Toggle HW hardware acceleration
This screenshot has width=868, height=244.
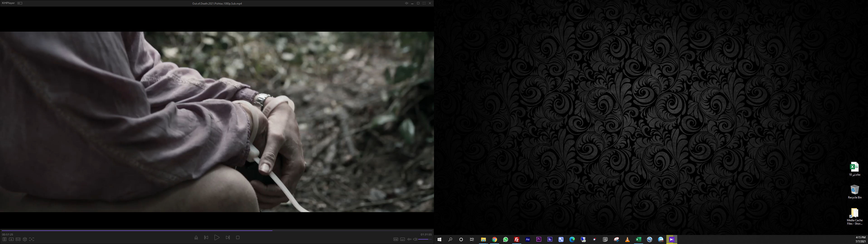(x=396, y=239)
